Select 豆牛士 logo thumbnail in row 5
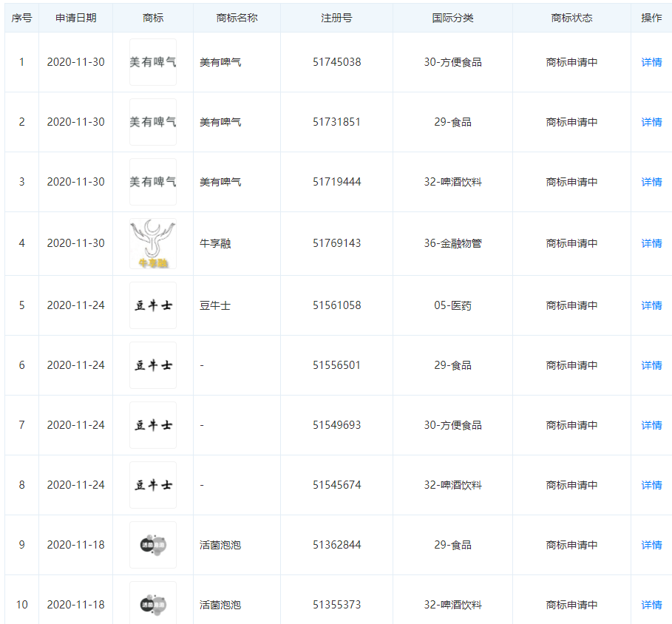The image size is (672, 624). pos(153,305)
